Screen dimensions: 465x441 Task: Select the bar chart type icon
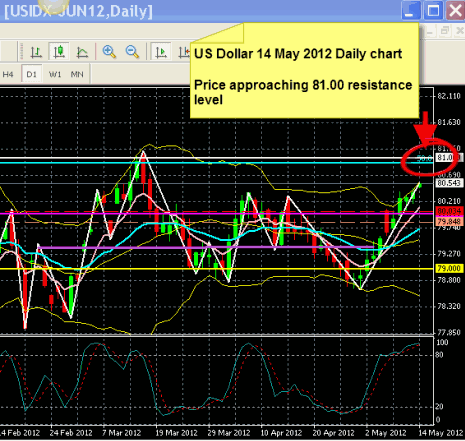click(36, 52)
